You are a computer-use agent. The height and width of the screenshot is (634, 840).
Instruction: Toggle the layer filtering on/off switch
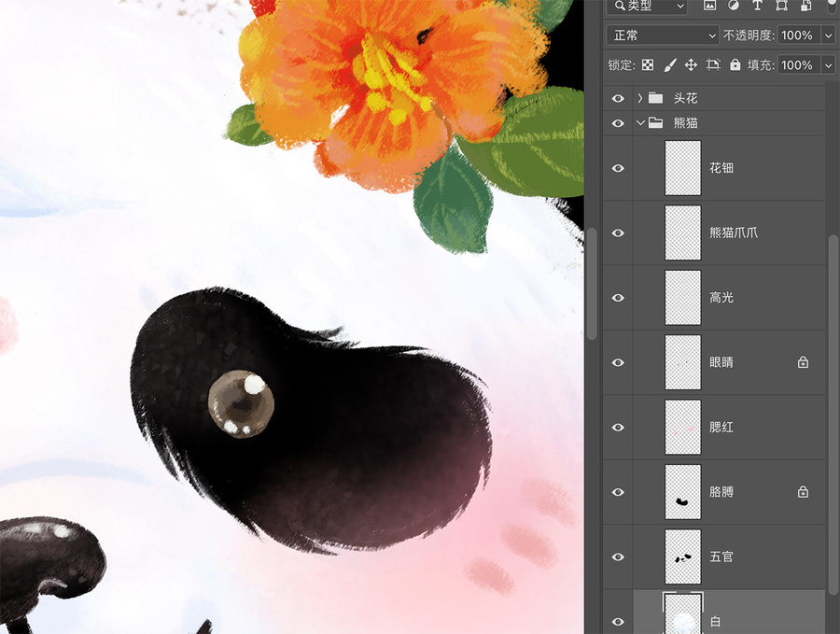tap(833, 5)
